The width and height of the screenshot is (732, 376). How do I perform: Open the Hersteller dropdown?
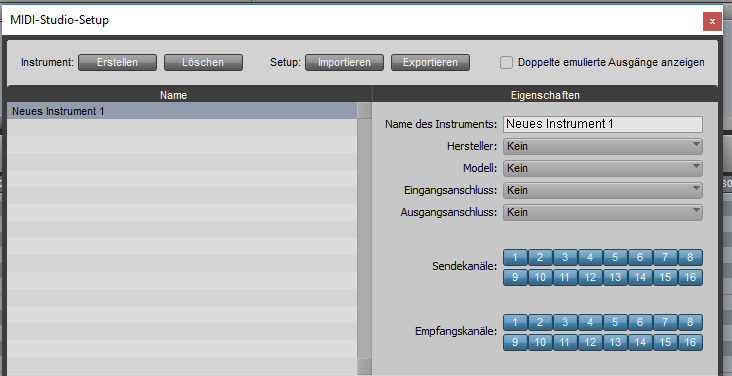point(603,146)
